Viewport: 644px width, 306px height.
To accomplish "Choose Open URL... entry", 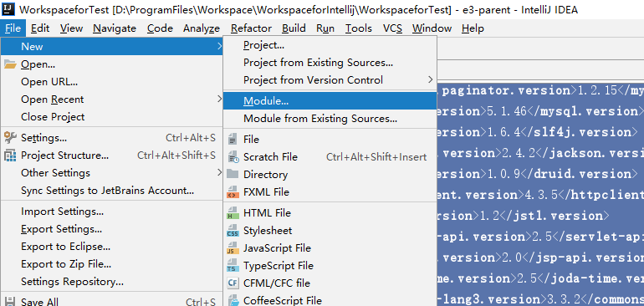I will tap(112, 82).
